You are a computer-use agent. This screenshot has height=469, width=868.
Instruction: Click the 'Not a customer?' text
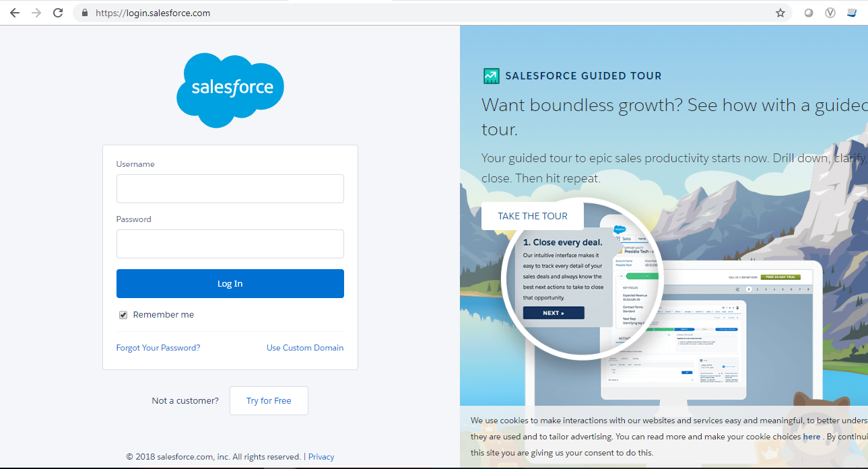(185, 400)
